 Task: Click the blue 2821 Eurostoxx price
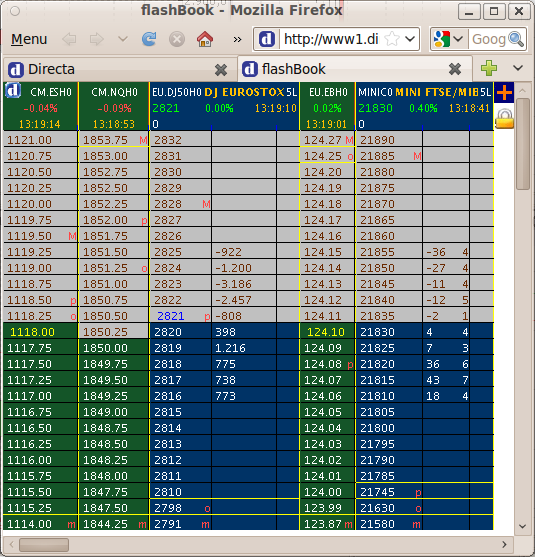tap(171, 316)
